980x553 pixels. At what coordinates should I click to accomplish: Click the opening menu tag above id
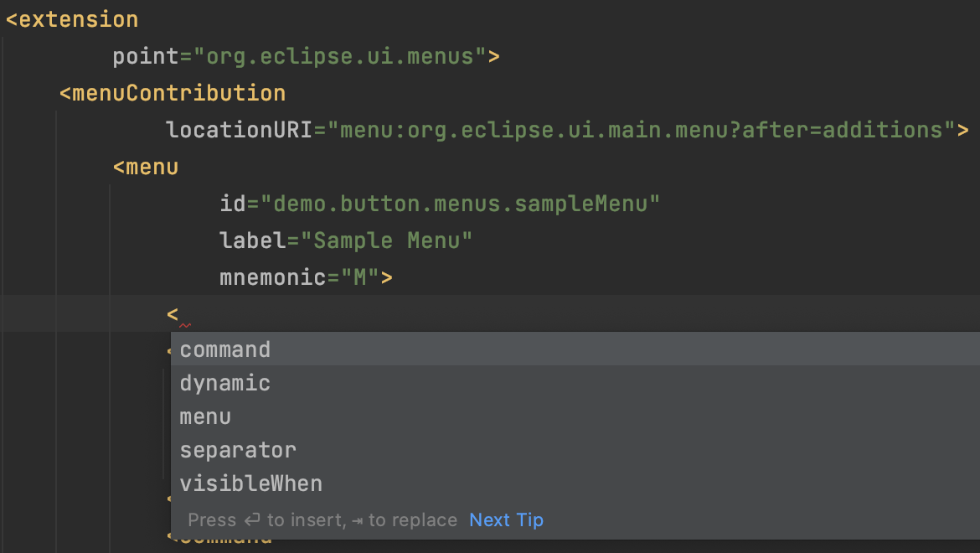coord(152,167)
